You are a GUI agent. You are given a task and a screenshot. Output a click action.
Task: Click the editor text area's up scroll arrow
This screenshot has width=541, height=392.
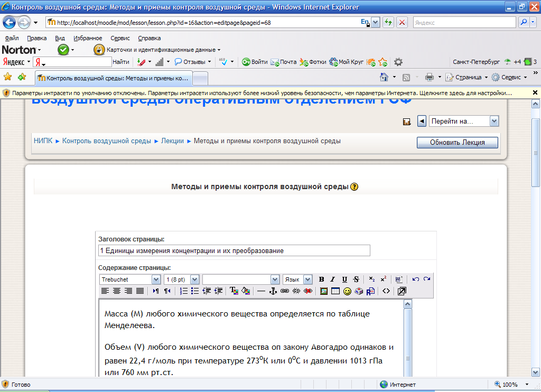(408, 304)
